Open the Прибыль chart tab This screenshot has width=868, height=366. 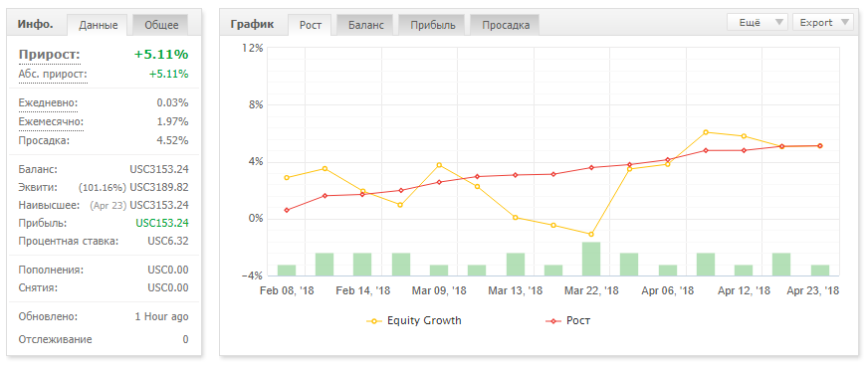[433, 25]
